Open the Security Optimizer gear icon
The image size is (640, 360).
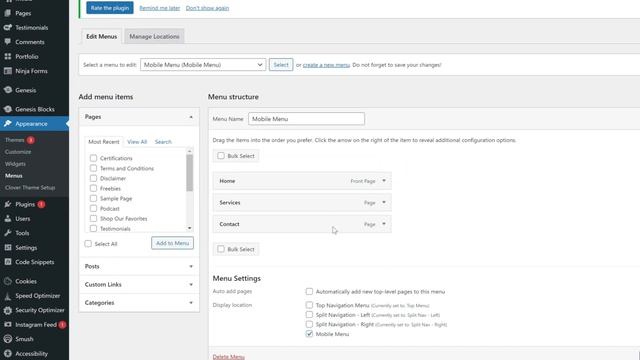[x=8, y=310]
